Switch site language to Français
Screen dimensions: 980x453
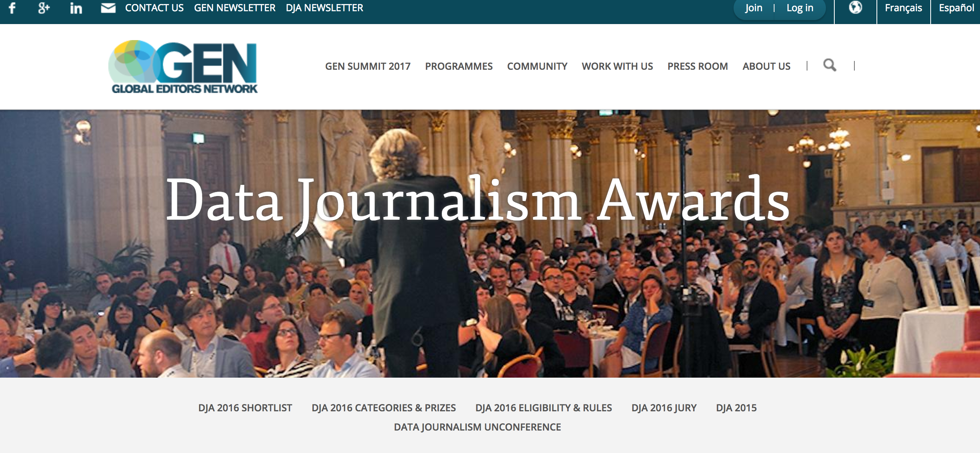click(x=903, y=8)
